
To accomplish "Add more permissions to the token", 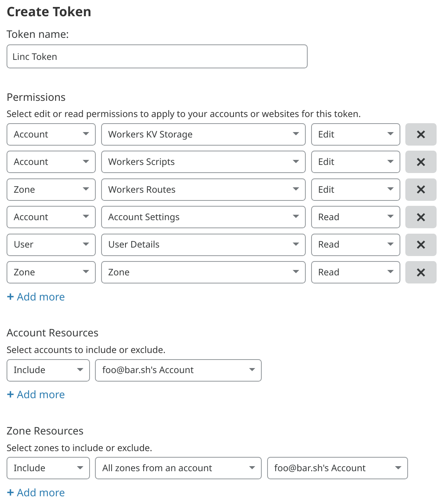I will click(x=36, y=297).
